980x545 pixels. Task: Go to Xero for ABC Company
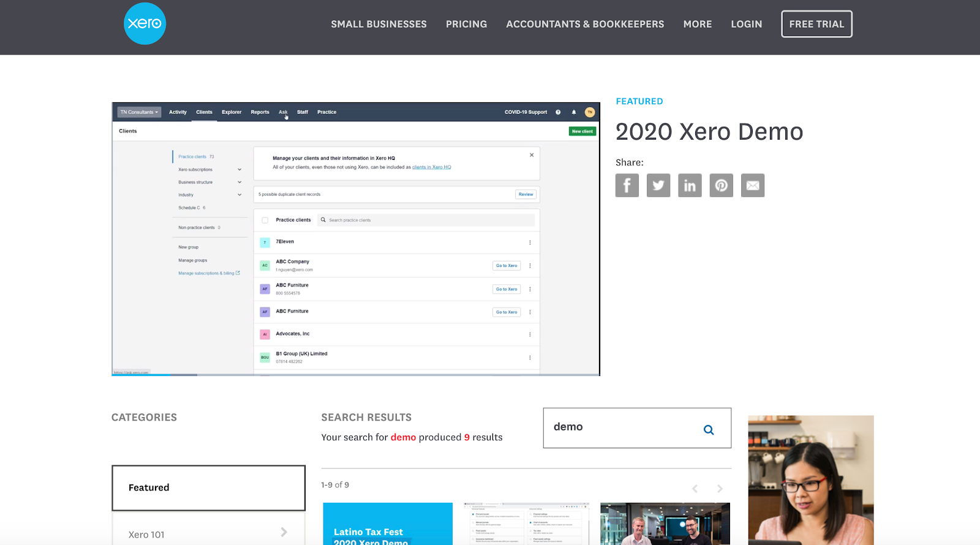507,266
